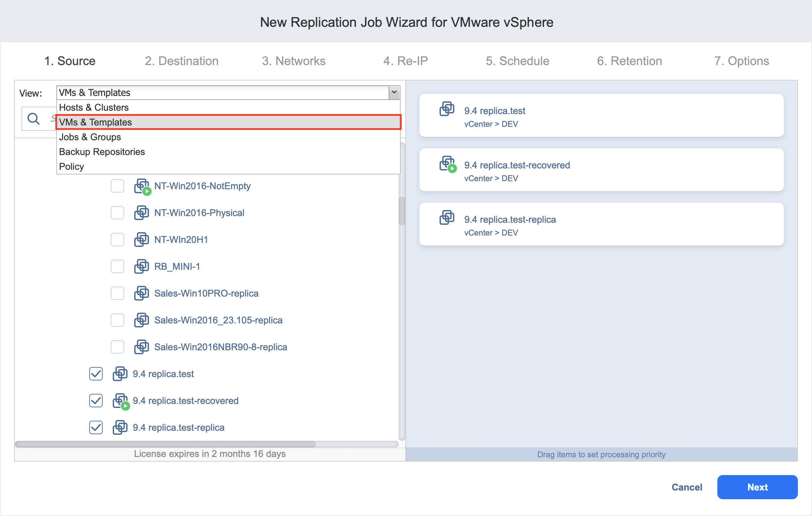This screenshot has width=812, height=516.
Task: Uncheck the 9.4 replica.test-recovered checkbox
Action: tap(96, 401)
